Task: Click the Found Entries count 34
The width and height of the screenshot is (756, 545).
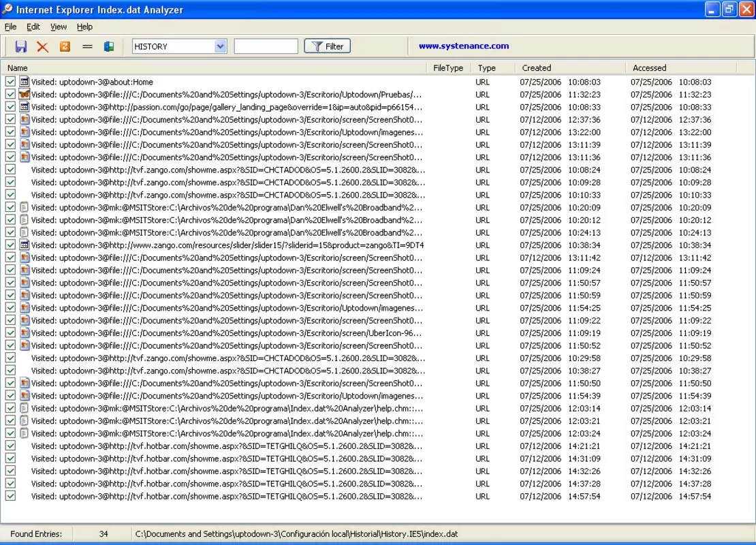Action: [104, 534]
